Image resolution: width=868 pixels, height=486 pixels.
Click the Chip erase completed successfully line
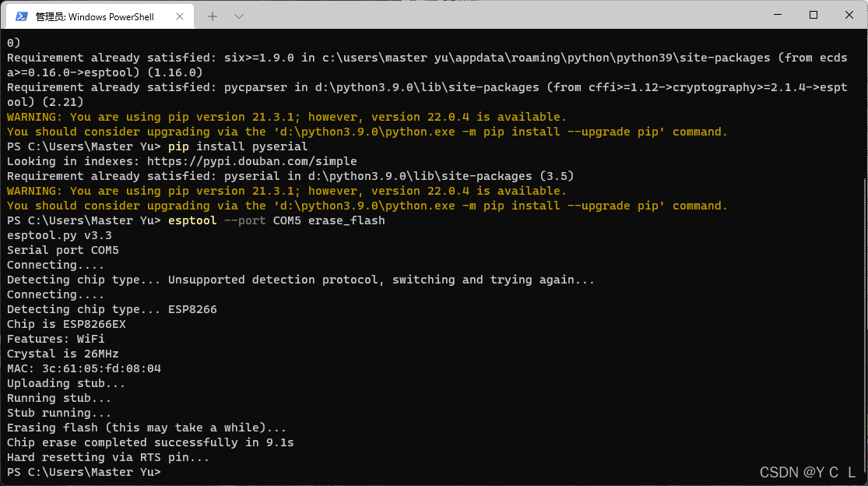(150, 443)
